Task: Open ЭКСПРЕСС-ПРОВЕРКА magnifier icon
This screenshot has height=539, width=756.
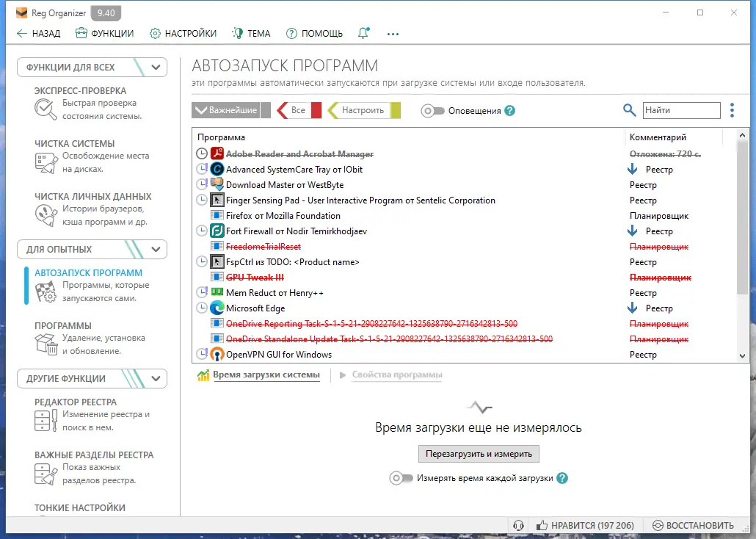Action: coord(46,109)
